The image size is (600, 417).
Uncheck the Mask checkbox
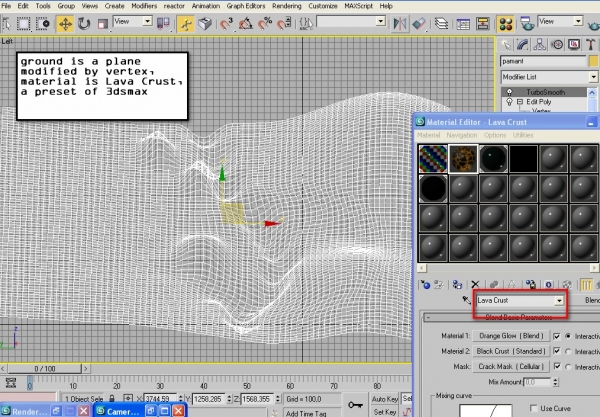557,367
